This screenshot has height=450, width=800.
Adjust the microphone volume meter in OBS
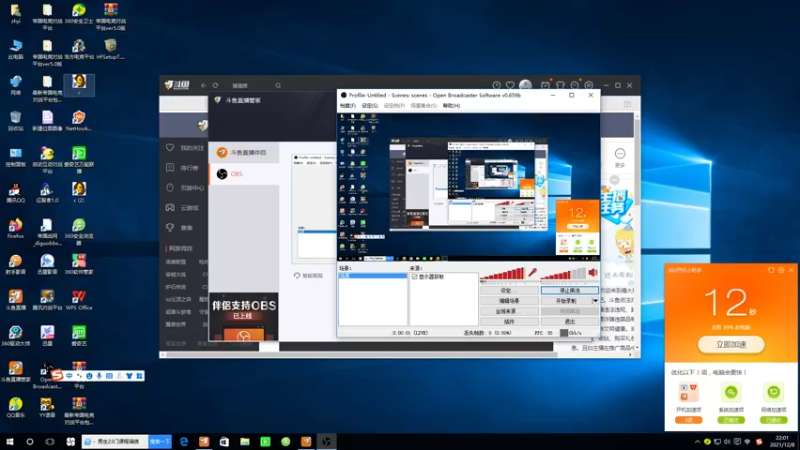502,273
